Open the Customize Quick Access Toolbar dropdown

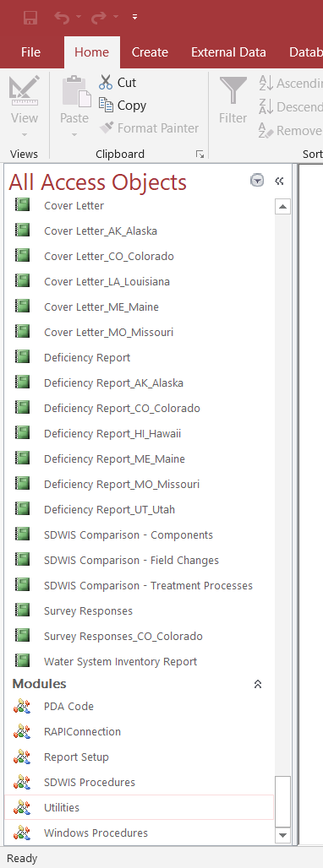click(134, 18)
